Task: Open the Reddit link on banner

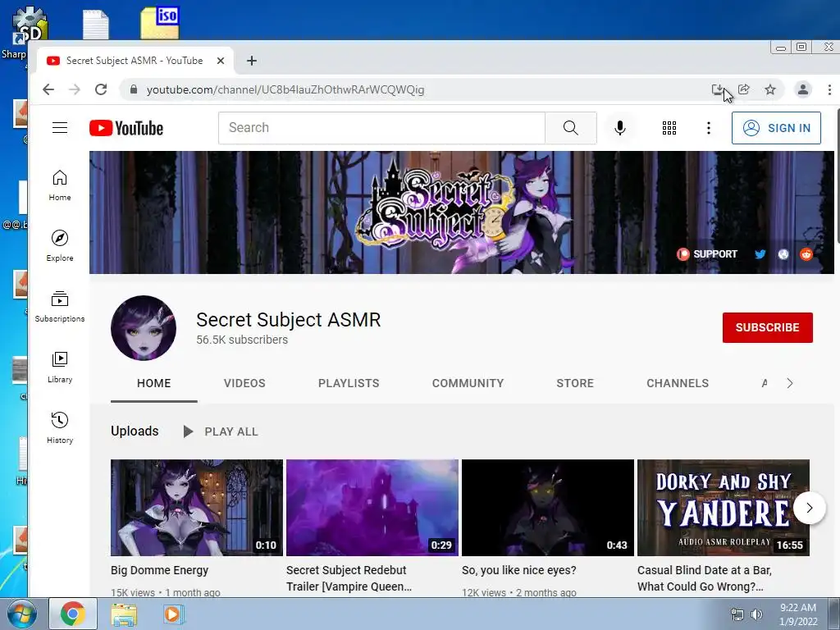Action: (x=806, y=254)
